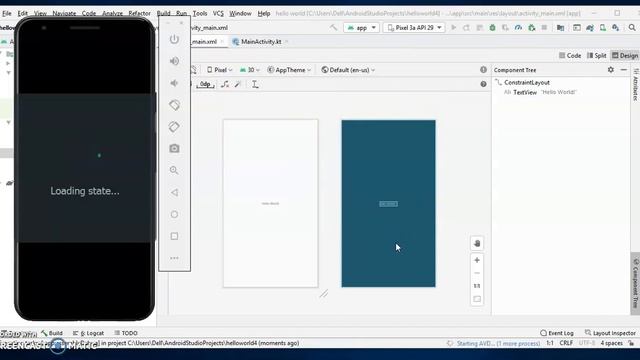Select ConstraintLayout in the Component Tree

point(527,82)
